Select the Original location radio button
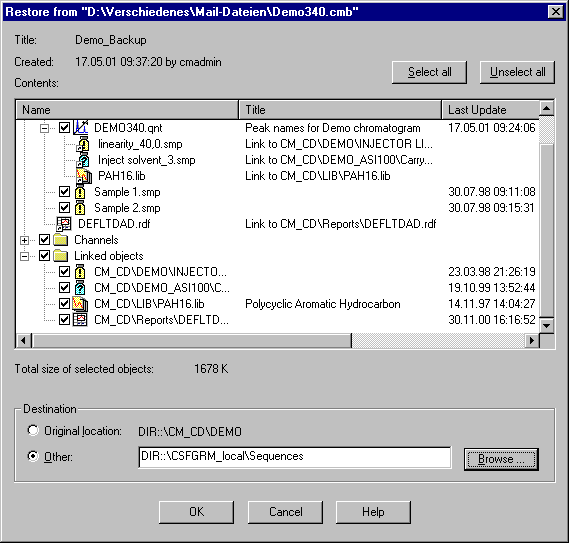 click(33, 430)
